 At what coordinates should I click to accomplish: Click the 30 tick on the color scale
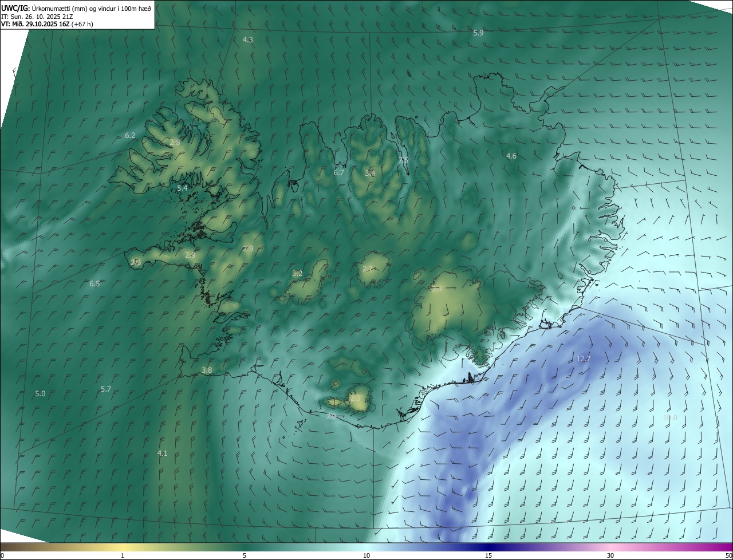[x=610, y=555]
